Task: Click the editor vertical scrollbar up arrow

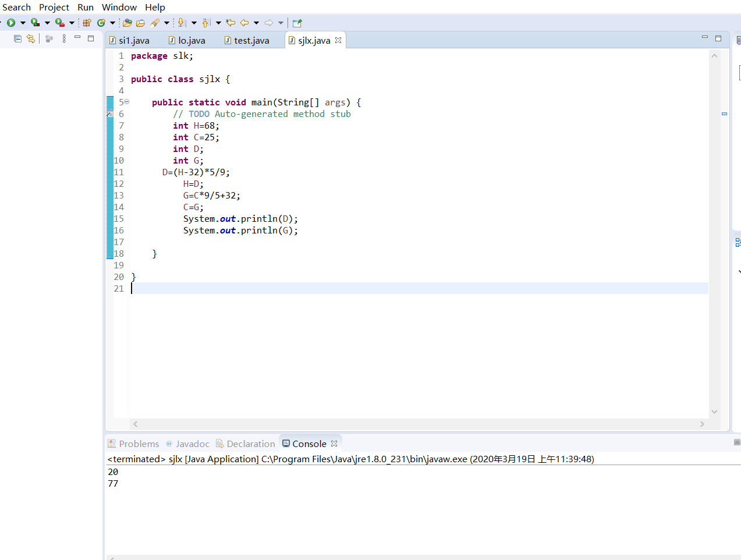Action: tap(714, 56)
